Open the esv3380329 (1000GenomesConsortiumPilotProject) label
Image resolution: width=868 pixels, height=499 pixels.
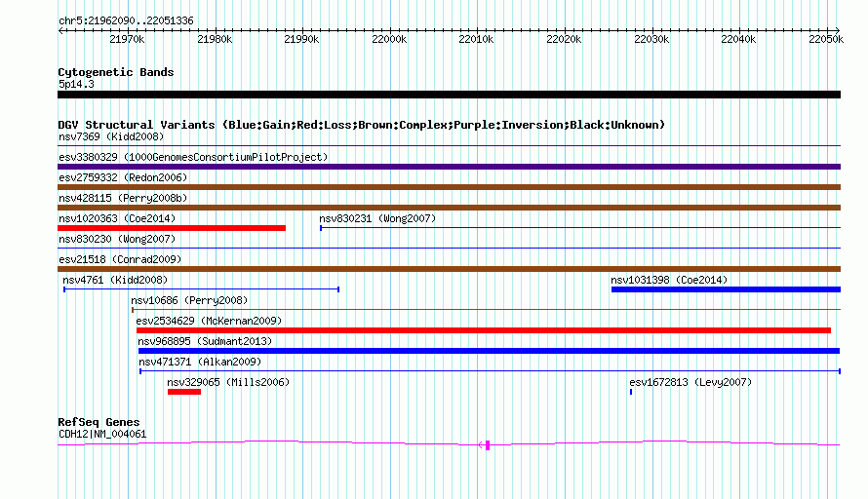pyautogui.click(x=193, y=157)
